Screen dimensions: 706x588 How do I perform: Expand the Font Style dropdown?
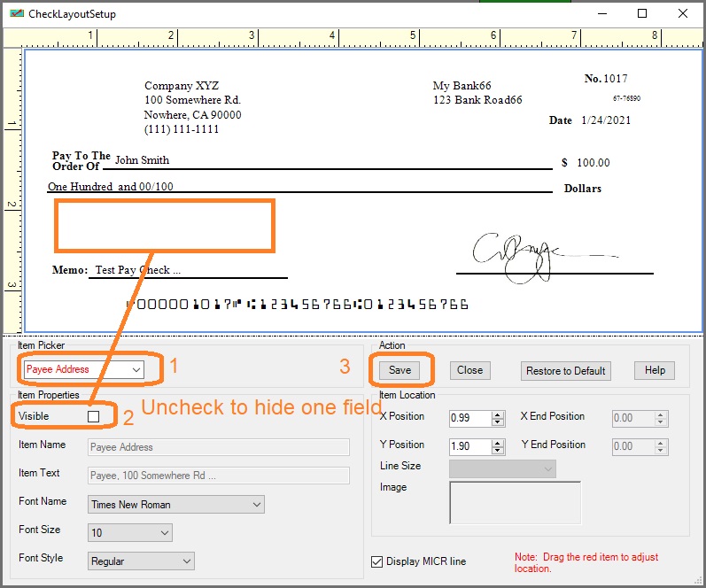186,561
